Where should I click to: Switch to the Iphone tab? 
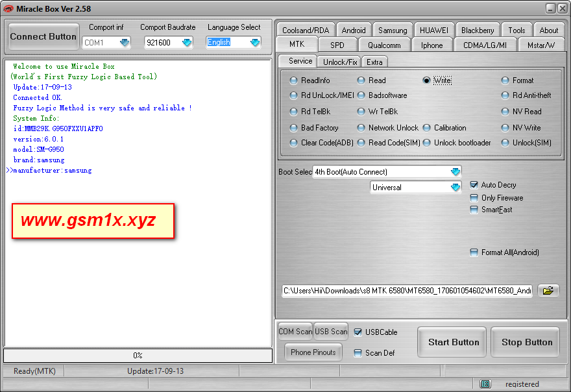(432, 45)
